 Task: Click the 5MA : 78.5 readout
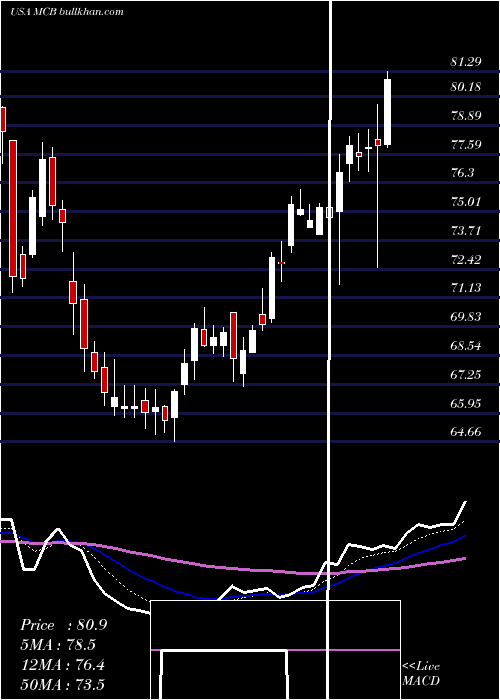(58, 645)
